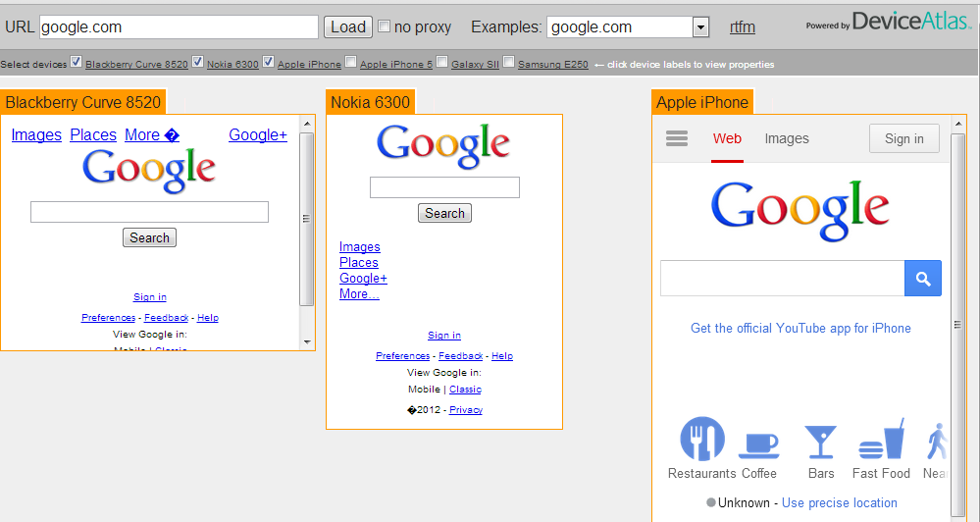980x522 pixels.
Task: Select the Coffee cup icon
Action: tap(758, 443)
